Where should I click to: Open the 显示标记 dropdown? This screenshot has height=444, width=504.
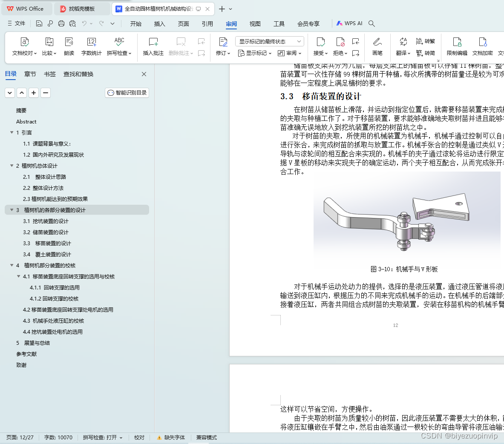pos(255,53)
